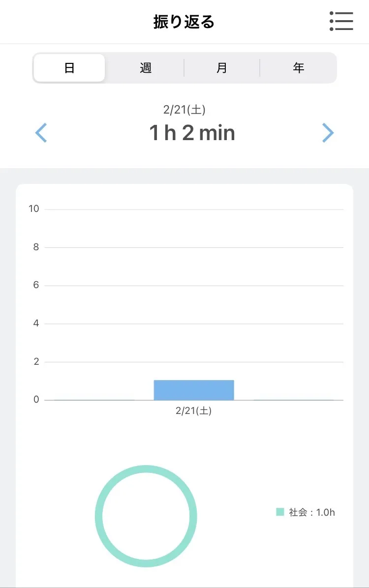369x588 pixels.
Task: Open the list menu icon
Action: pos(341,22)
